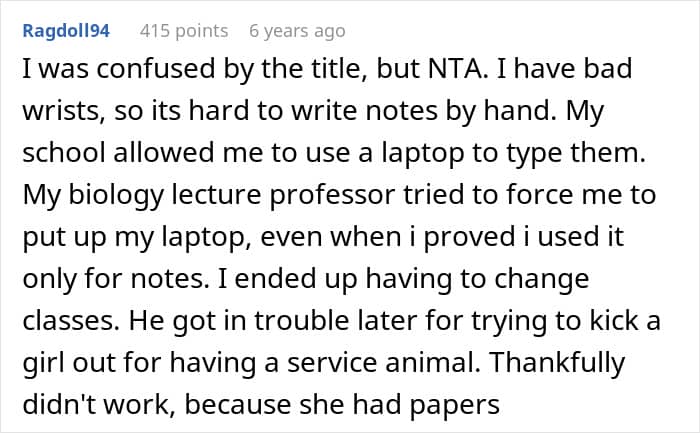Viewport: 700px width, 433px height.
Task: Open the Ragdoll94 user profile
Action: [68, 31]
